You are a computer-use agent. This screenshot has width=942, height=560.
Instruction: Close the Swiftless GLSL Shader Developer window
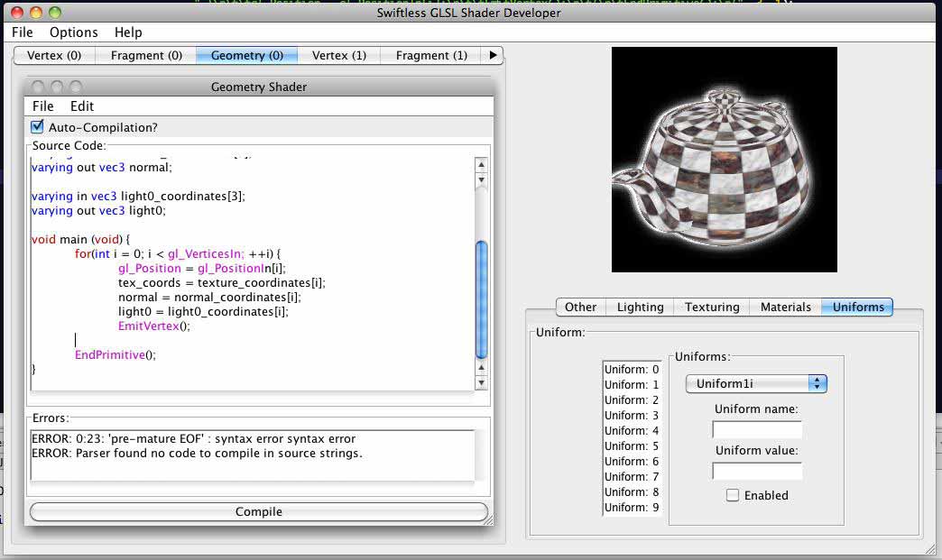17,12
